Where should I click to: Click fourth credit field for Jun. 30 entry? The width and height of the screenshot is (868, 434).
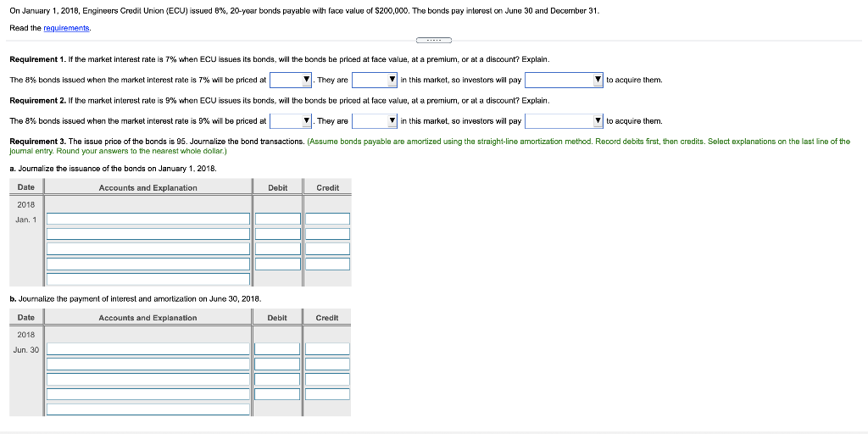pyautogui.click(x=328, y=394)
